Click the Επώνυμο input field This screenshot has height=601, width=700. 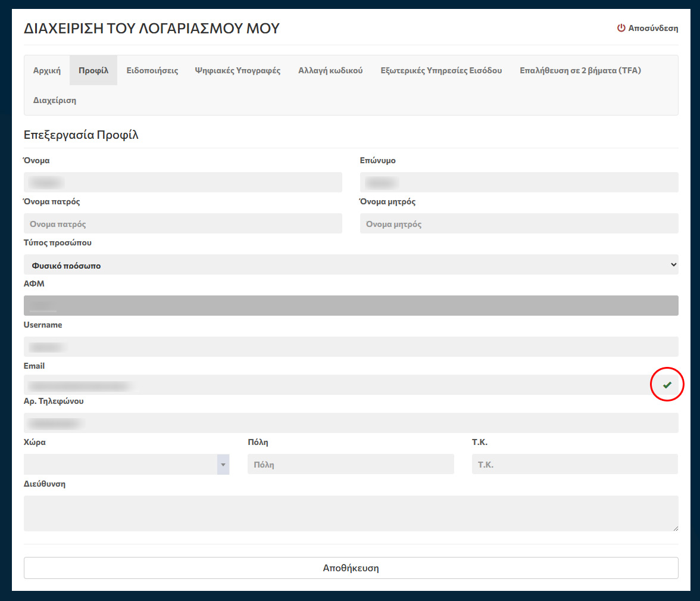(x=519, y=182)
